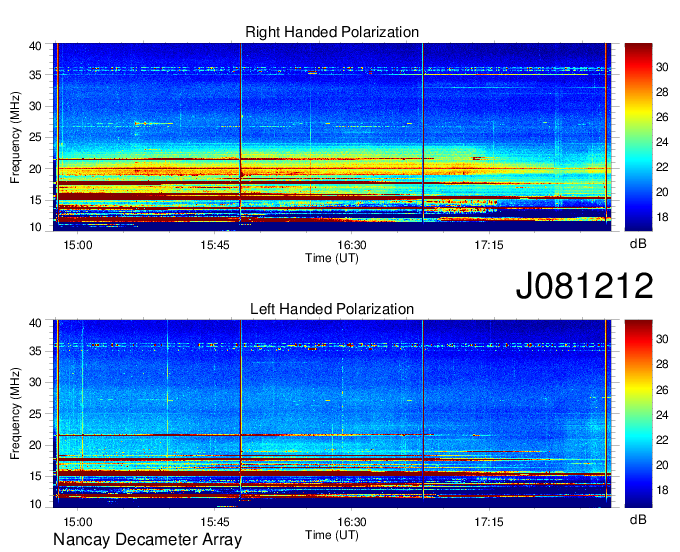Click the left-handed spectrogram plot area
Viewport: 680px width, 552px height.
332,414
